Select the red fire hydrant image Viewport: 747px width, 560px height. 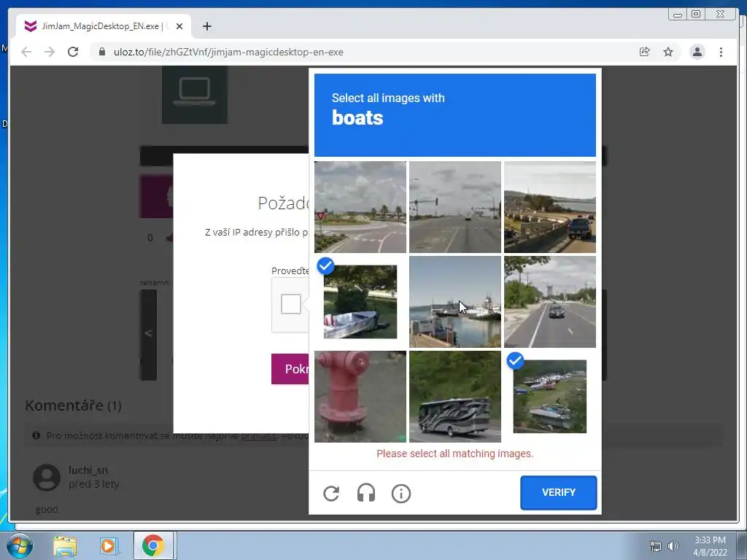pos(360,397)
